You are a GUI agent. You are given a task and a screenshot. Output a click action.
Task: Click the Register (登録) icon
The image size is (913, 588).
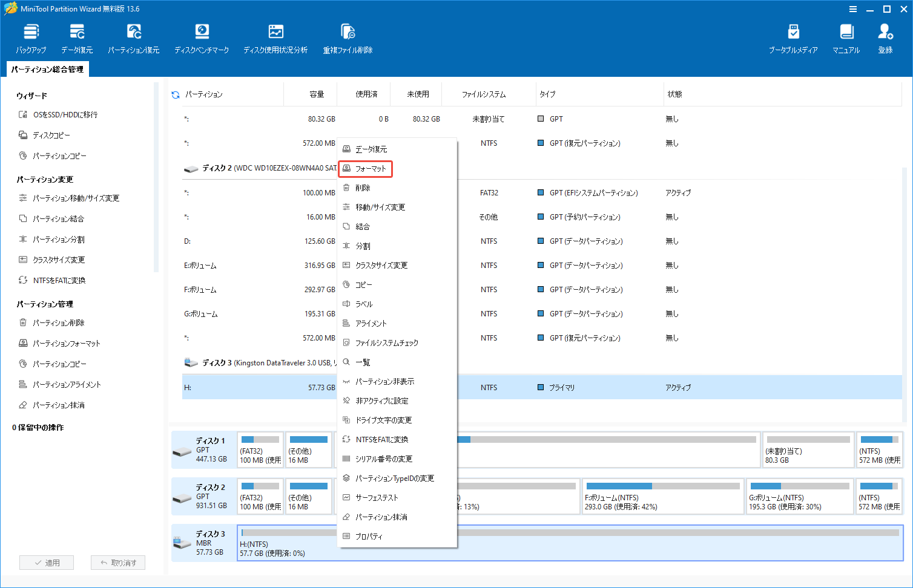pyautogui.click(x=885, y=36)
